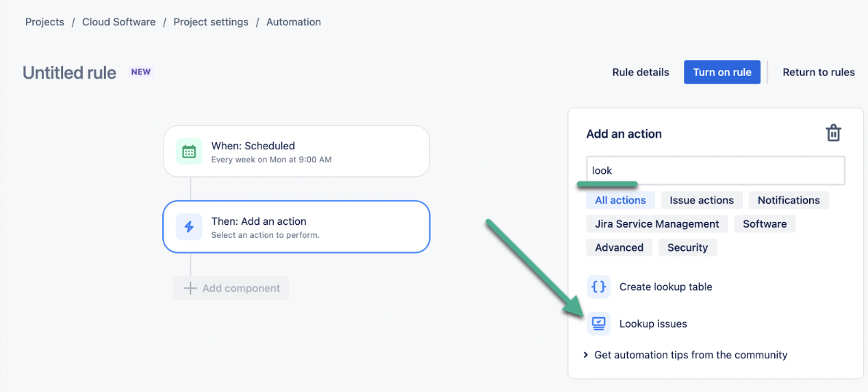Show Software actions
The width and height of the screenshot is (868, 392).
tap(765, 224)
